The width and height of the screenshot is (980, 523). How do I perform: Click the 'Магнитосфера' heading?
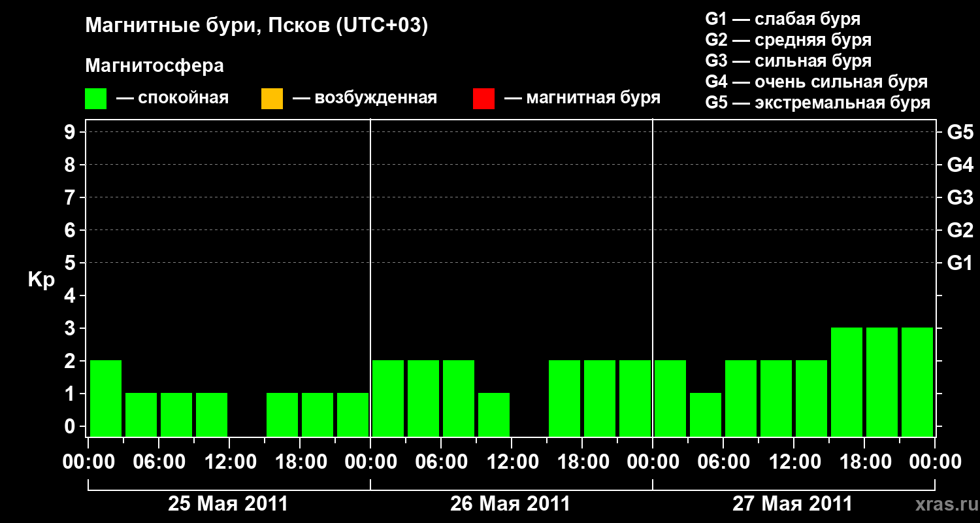coord(154,66)
